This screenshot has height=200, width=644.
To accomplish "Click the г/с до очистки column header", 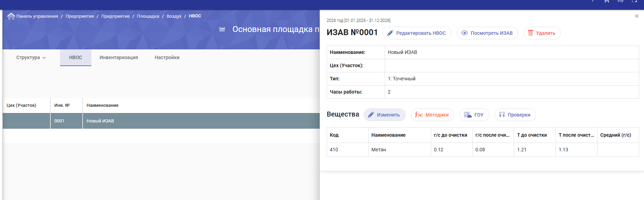I will pyautogui.click(x=452, y=135).
